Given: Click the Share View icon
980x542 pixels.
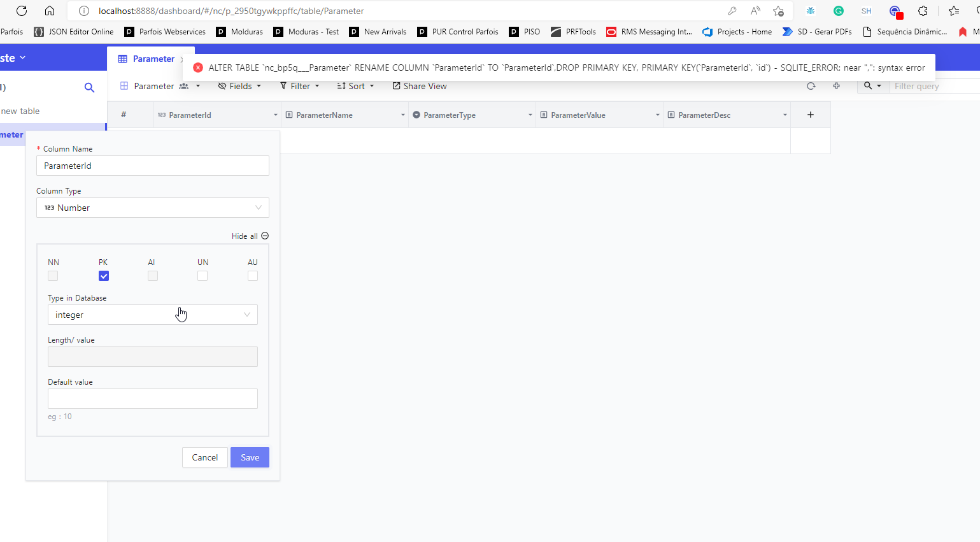Looking at the screenshot, I should click(x=419, y=85).
